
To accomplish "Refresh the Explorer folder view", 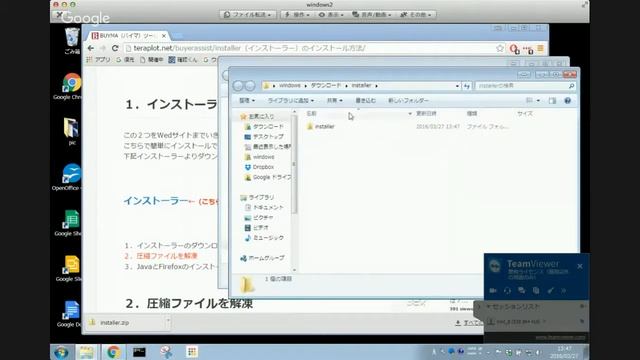I will point(467,86).
